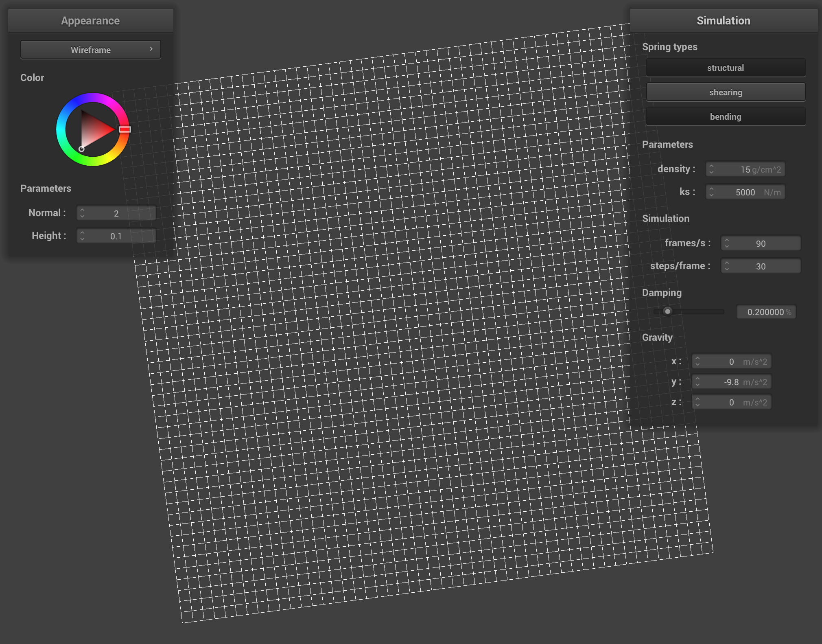822x644 pixels.
Task: Click the Gravity z value field
Action: tap(732, 402)
